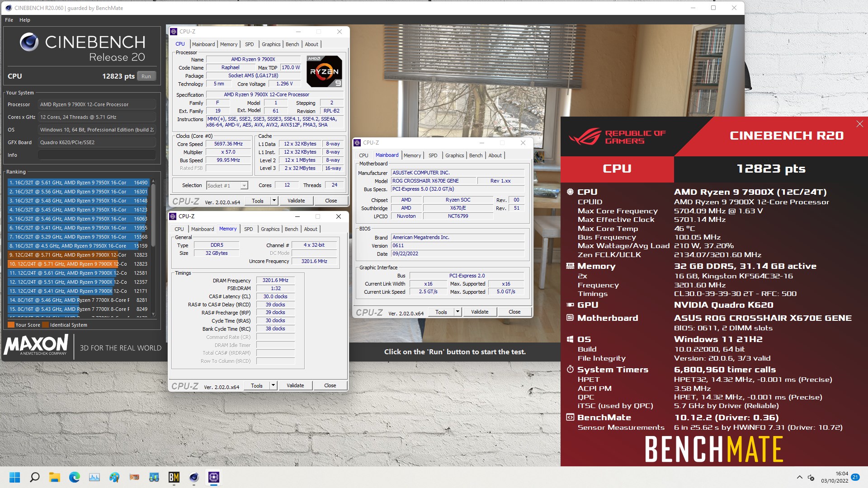
Task: Open the chart-with-glasses taskbar icon
Action: click(x=154, y=477)
